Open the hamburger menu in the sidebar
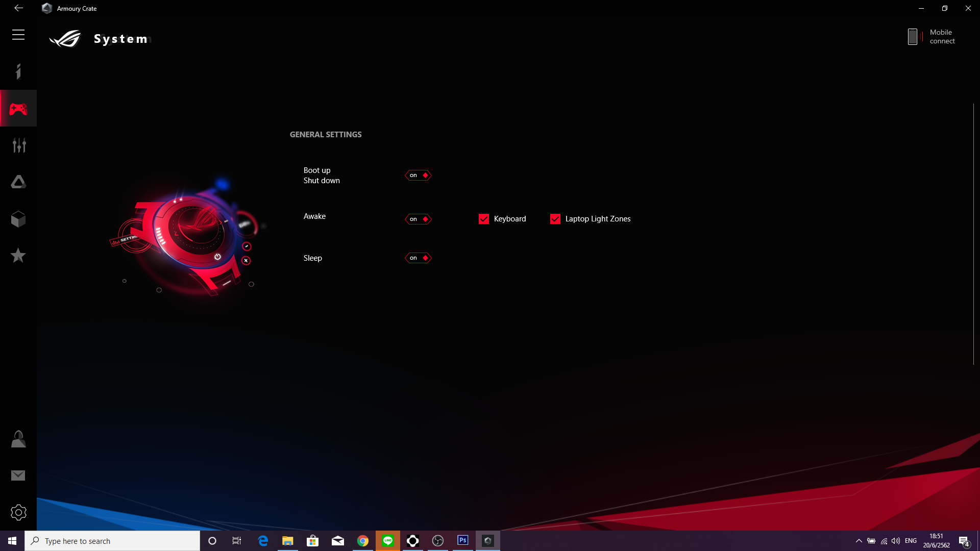980x551 pixels. (x=18, y=35)
